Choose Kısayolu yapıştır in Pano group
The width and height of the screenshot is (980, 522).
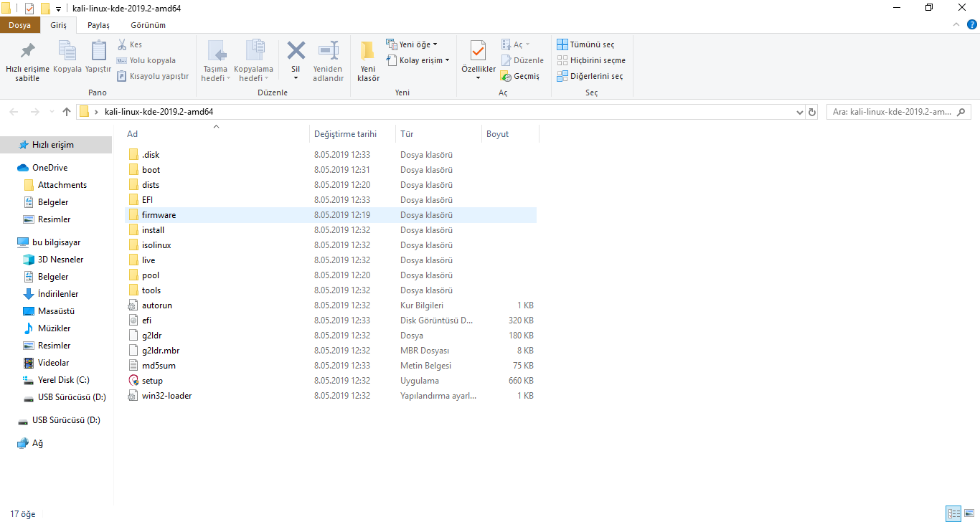point(152,76)
